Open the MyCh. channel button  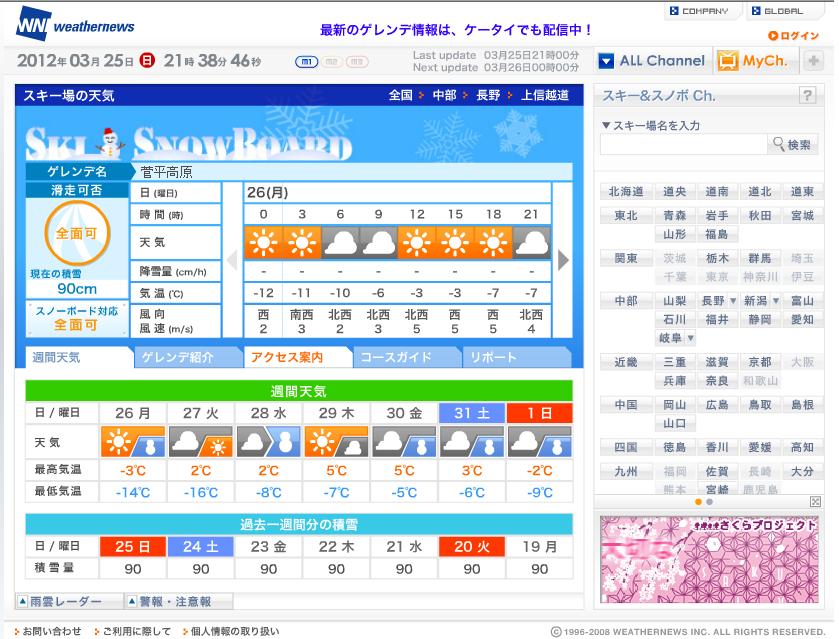(x=753, y=61)
